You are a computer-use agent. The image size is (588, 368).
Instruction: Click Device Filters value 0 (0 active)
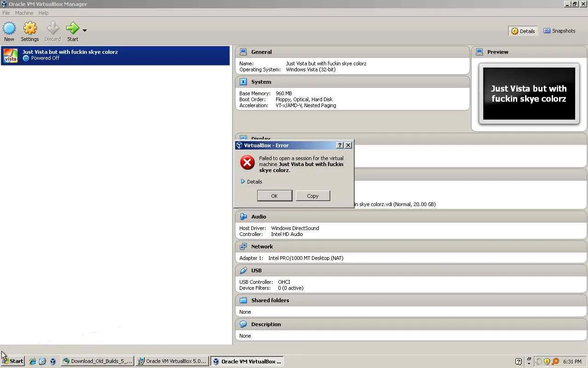tap(291, 288)
